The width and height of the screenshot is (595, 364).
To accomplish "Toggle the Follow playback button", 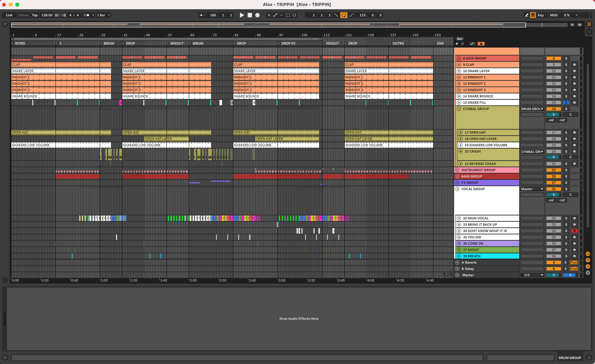I will point(23,15).
